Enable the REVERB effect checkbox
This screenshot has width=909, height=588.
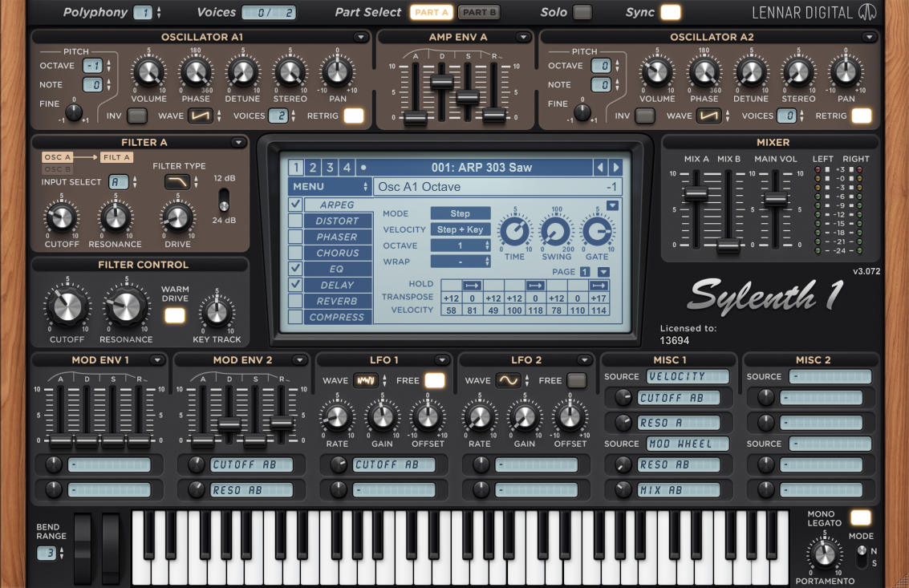(296, 300)
